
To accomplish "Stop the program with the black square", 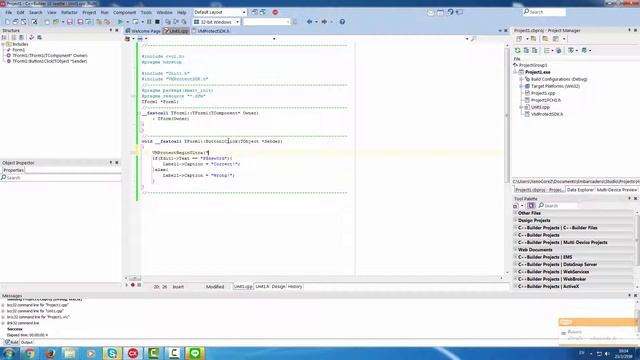I will pyautogui.click(x=157, y=22).
